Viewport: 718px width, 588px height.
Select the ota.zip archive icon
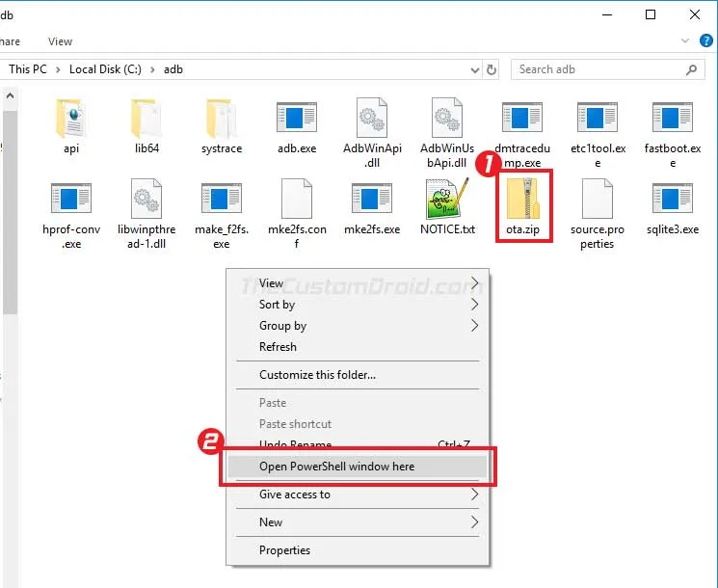523,198
